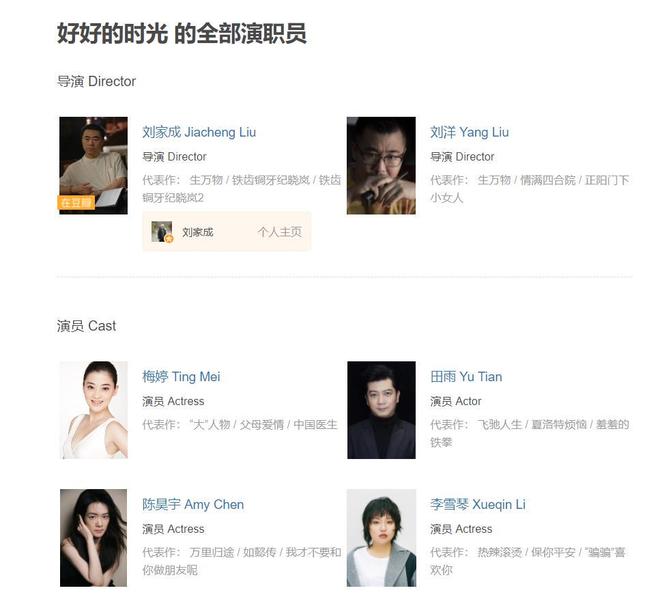
Task: Click Xueqin Li's portrait photo
Action: tap(381, 538)
